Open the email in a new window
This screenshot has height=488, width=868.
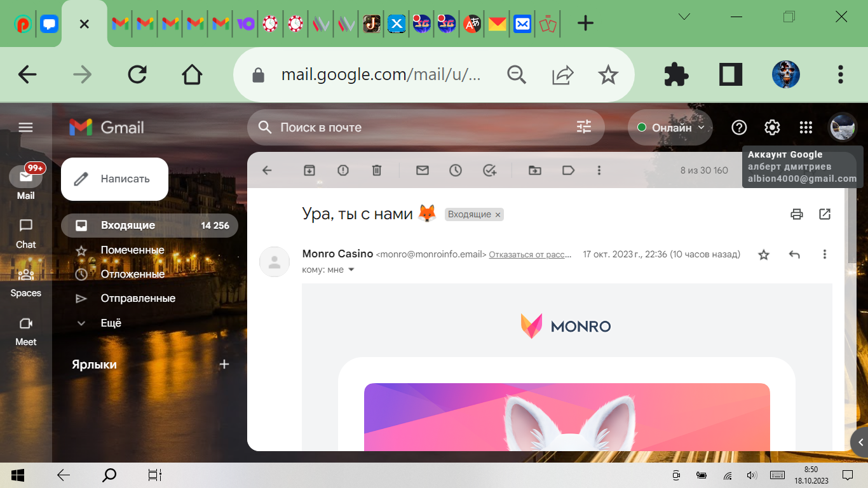point(825,214)
